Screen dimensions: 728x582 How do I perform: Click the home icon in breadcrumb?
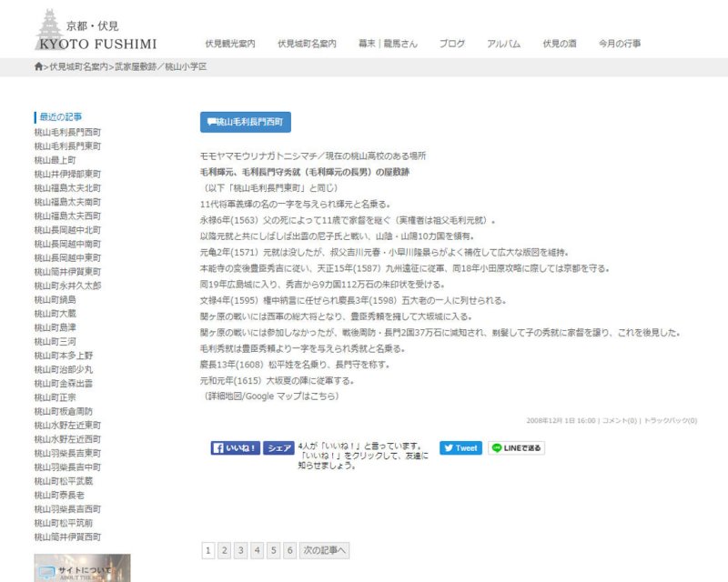[38, 67]
